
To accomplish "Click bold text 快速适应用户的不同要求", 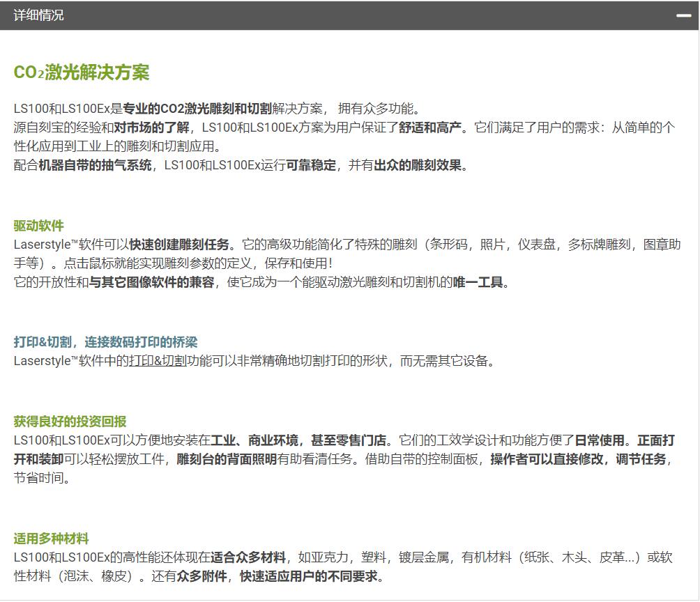I will (308, 576).
